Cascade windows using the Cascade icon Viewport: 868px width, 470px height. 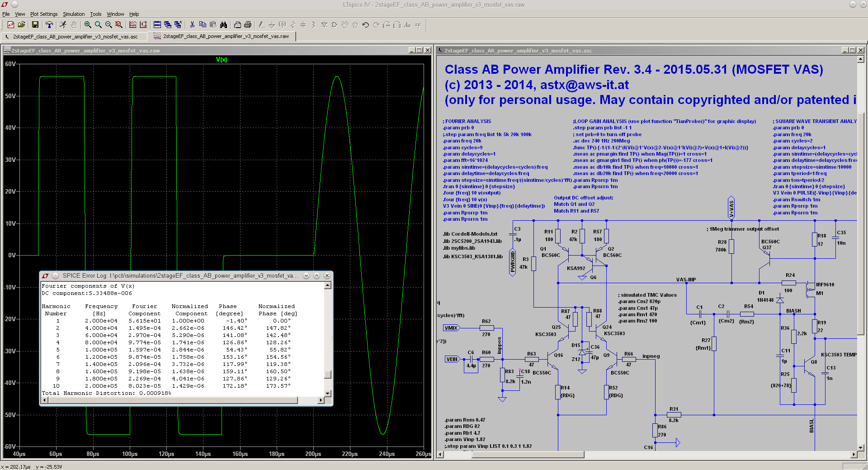coord(168,25)
